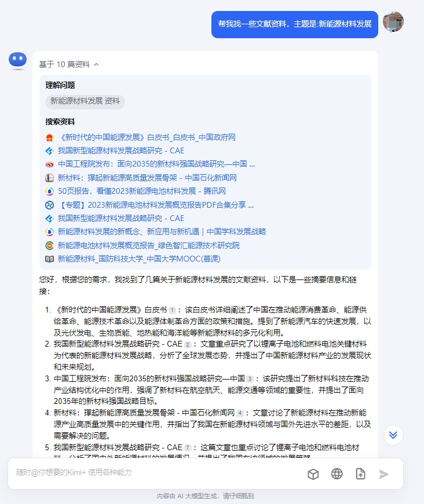The height and width of the screenshot is (504, 424).
Task: Click the Weibo icon beside 中国工程院发布
Action: click(49, 164)
